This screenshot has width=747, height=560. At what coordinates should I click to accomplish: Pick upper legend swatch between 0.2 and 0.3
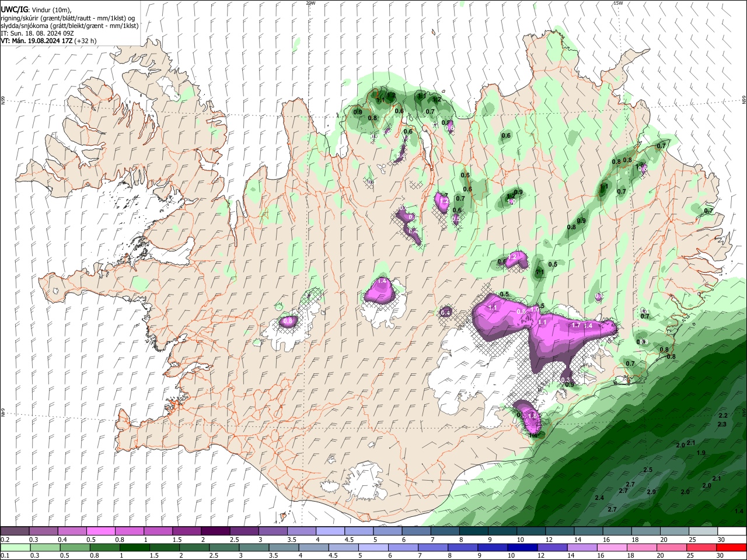(15, 531)
